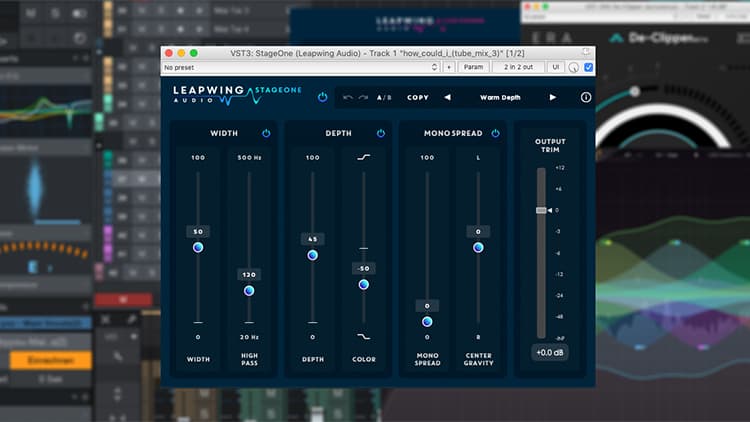
Task: Click the "OUTPUT TRIM" heading
Action: click(550, 145)
